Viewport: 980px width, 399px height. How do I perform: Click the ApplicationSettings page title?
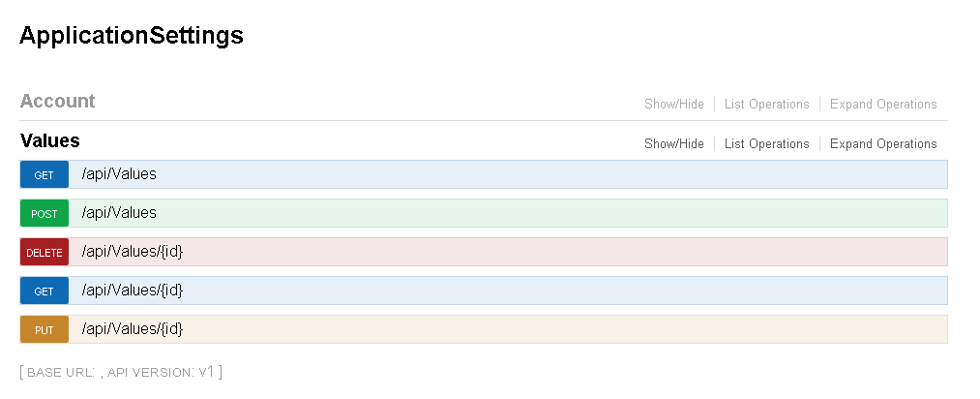[x=132, y=37]
